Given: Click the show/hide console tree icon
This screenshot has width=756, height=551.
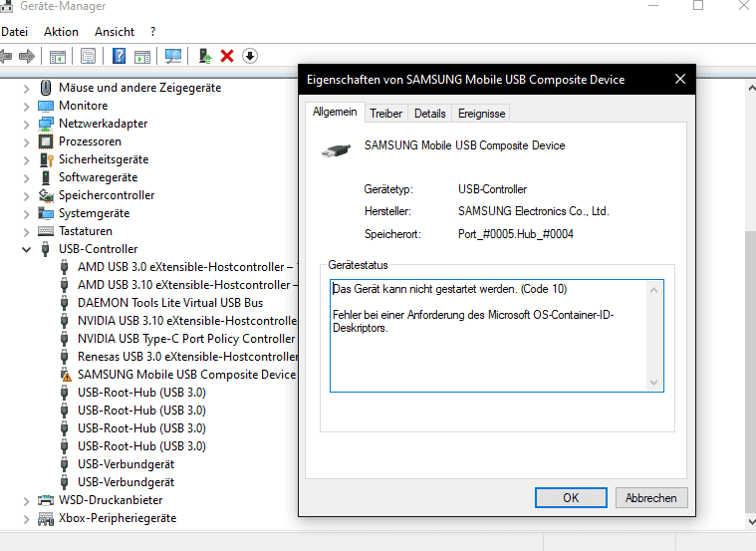Looking at the screenshot, I should 58,57.
